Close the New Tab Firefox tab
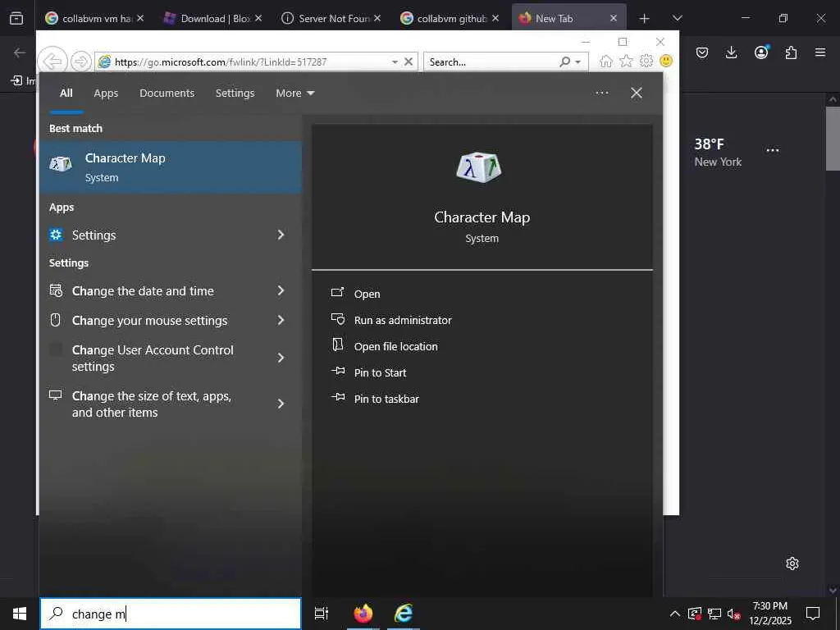This screenshot has width=840, height=630. [614, 18]
